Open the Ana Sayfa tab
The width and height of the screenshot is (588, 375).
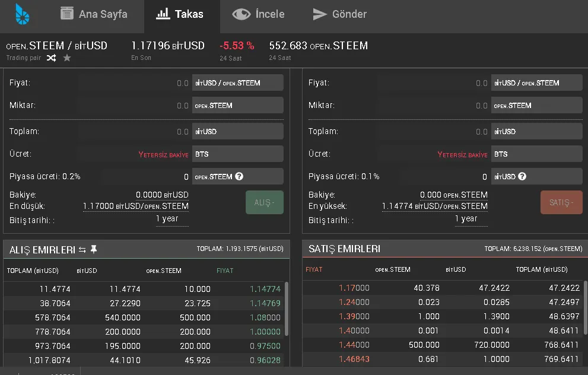pos(94,14)
